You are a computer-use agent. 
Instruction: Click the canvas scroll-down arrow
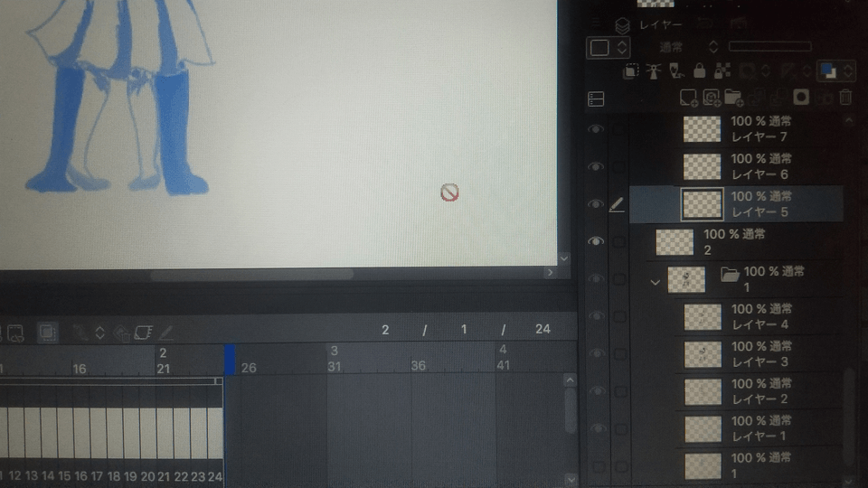[x=563, y=258]
